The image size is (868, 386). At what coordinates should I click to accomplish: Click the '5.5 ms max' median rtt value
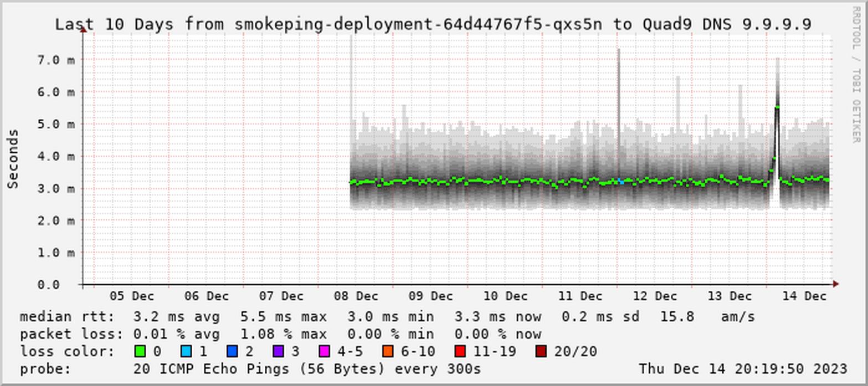[283, 317]
